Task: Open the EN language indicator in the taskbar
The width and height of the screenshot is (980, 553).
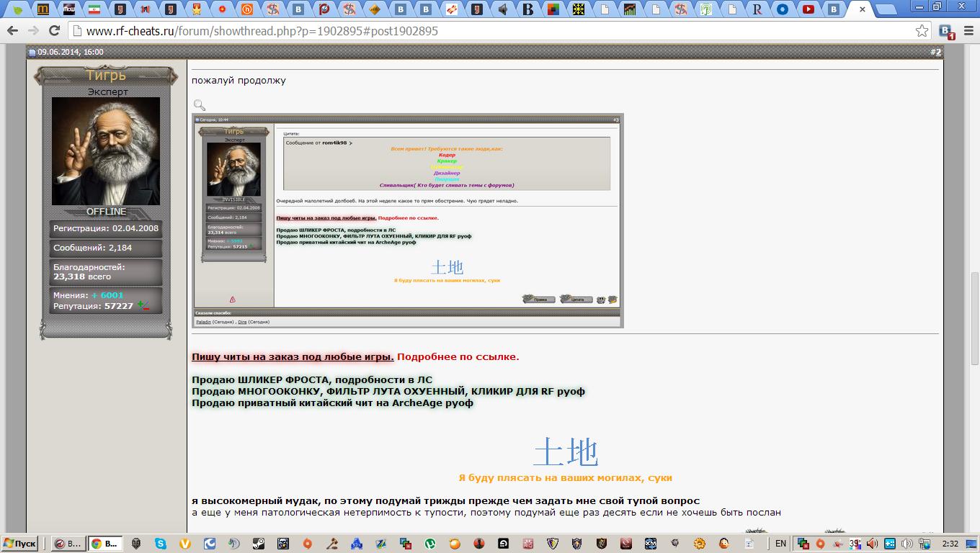Action: pyautogui.click(x=780, y=544)
